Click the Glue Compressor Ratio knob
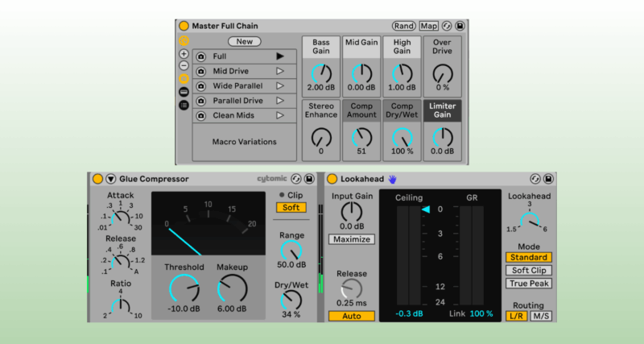The image size is (644, 344). coord(120,306)
